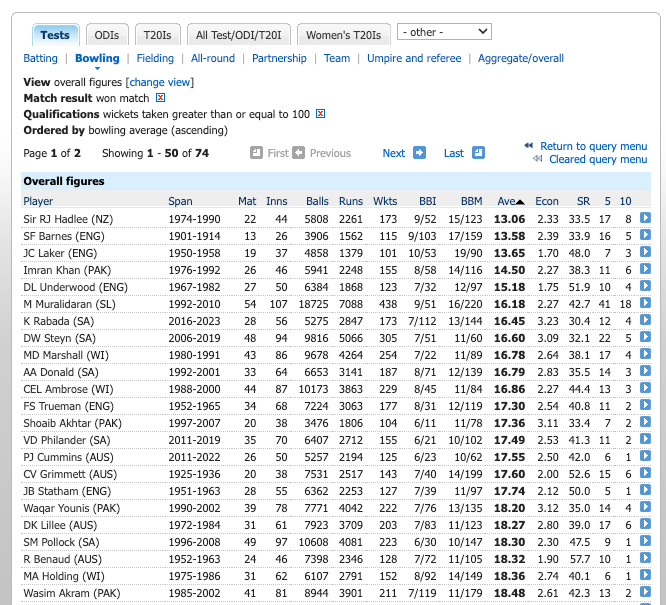Open the '- other -' format dropdown
Screen dimensions: 666x605
click(x=444, y=32)
